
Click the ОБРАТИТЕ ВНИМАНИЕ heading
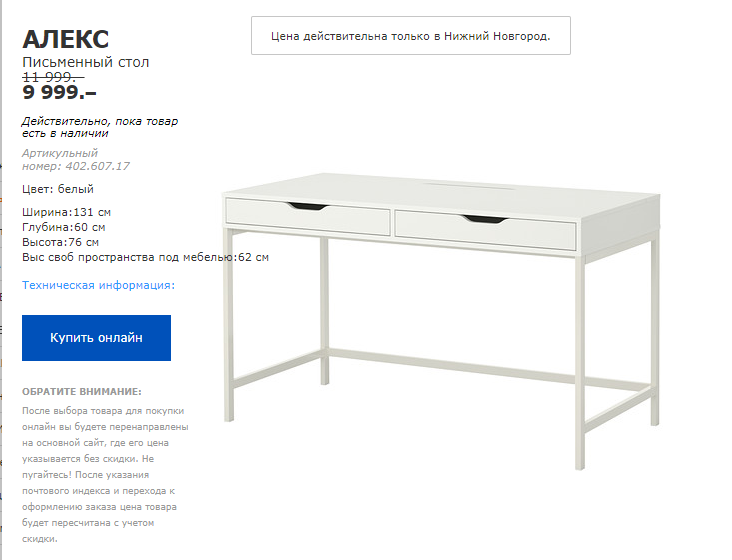[82, 392]
